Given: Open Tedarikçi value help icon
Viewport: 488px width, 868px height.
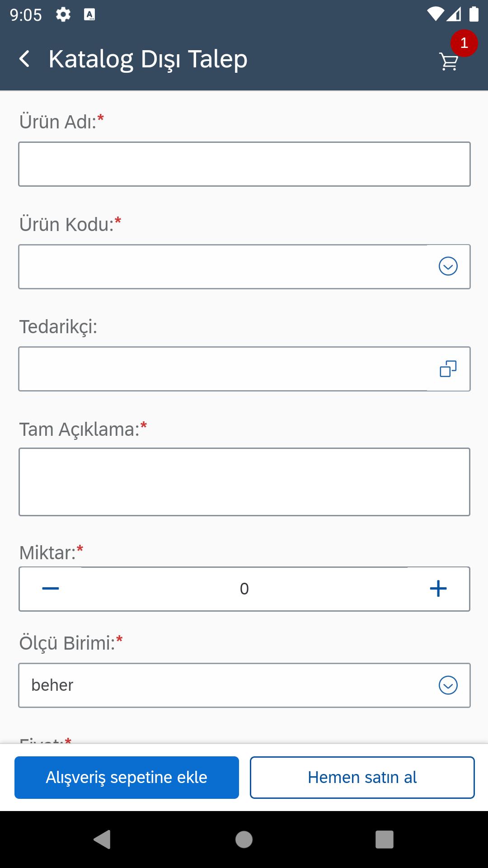Looking at the screenshot, I should click(x=448, y=369).
